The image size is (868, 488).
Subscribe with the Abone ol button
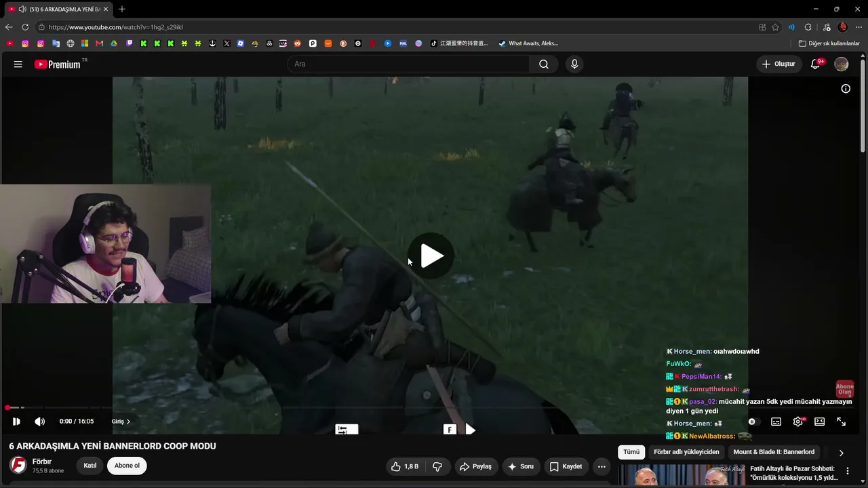pos(127,466)
